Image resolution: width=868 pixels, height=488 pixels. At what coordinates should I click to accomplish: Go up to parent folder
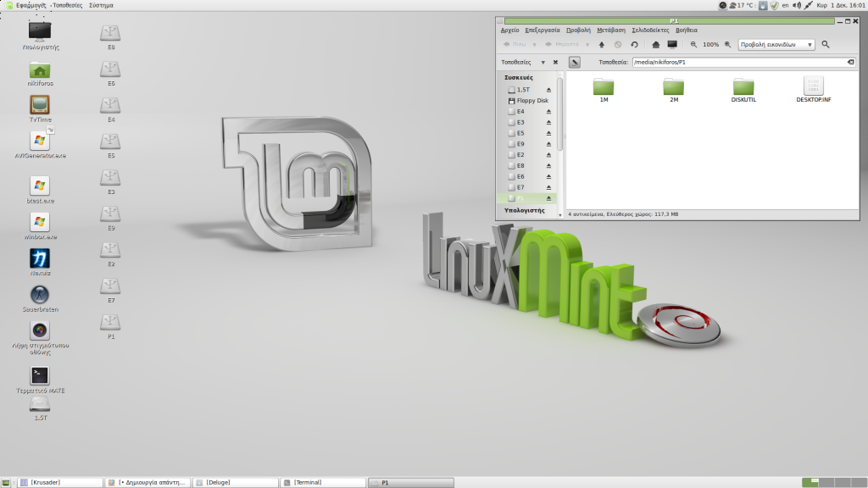[x=602, y=44]
